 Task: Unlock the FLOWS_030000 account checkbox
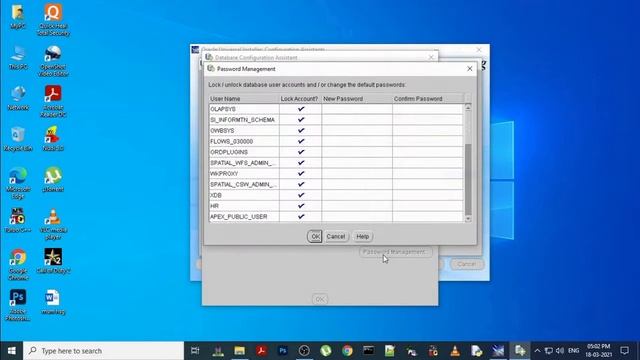point(301,141)
